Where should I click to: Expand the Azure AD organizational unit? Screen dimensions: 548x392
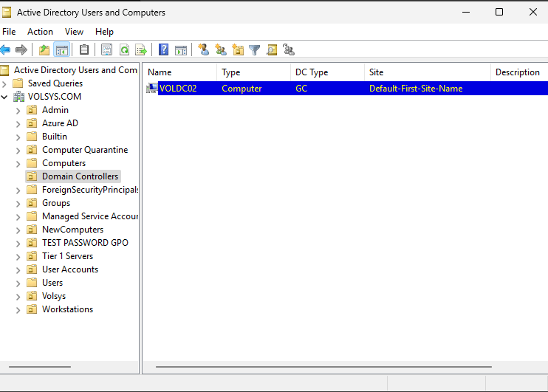click(18, 123)
